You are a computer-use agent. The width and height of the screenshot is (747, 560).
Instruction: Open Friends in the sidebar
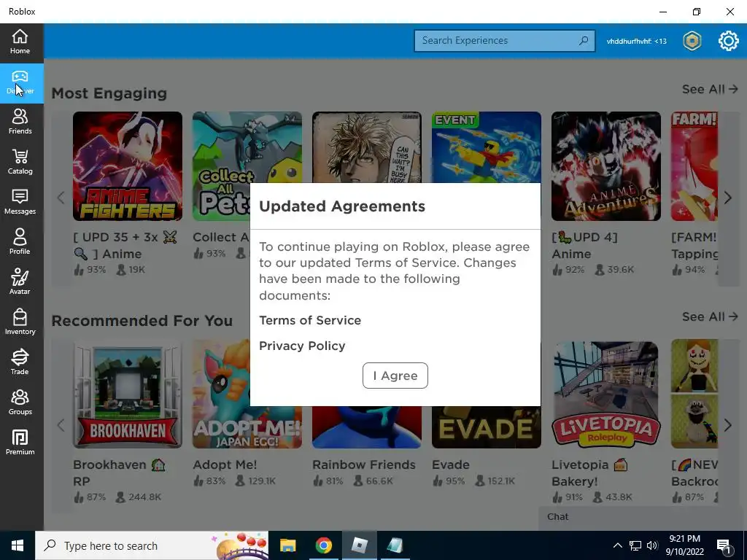tap(20, 122)
